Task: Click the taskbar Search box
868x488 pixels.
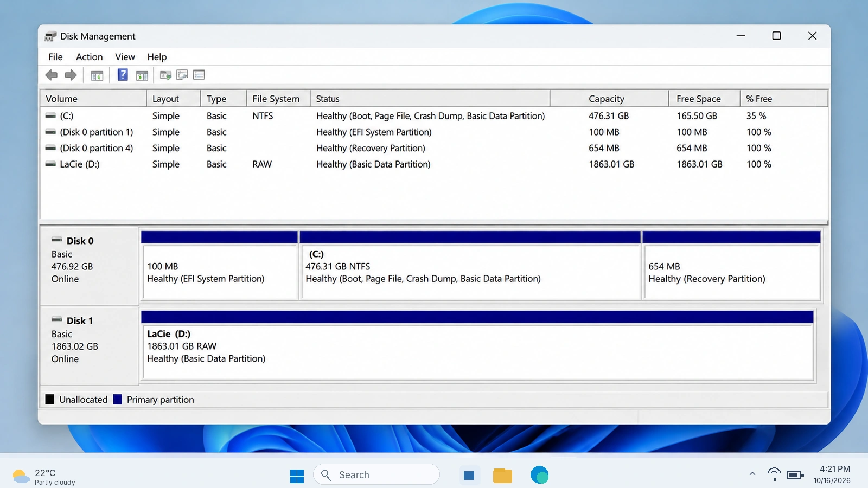Action: pyautogui.click(x=376, y=475)
